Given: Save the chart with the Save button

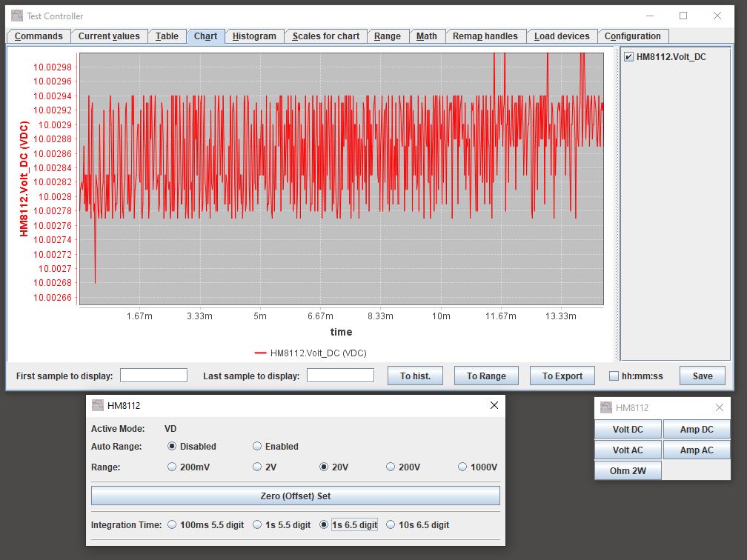Looking at the screenshot, I should [x=703, y=376].
